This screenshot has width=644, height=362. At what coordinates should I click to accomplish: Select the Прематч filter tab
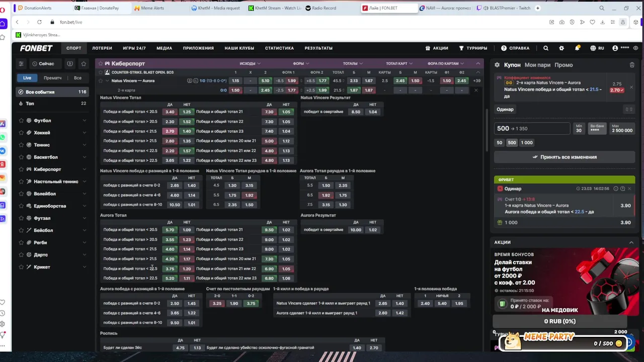pos(52,78)
